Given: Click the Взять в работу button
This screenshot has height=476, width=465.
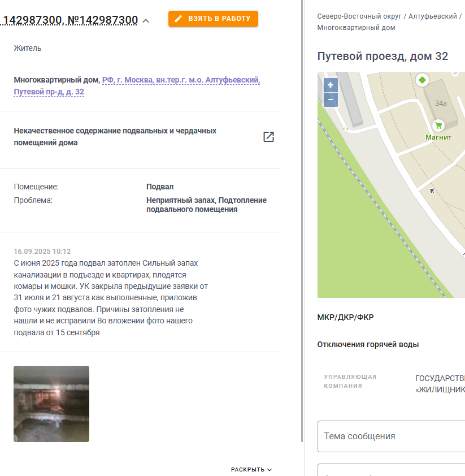Looking at the screenshot, I should pos(213,19).
